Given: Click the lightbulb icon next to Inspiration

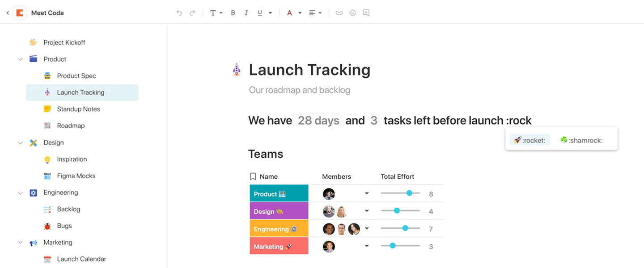Looking at the screenshot, I should [x=47, y=159].
